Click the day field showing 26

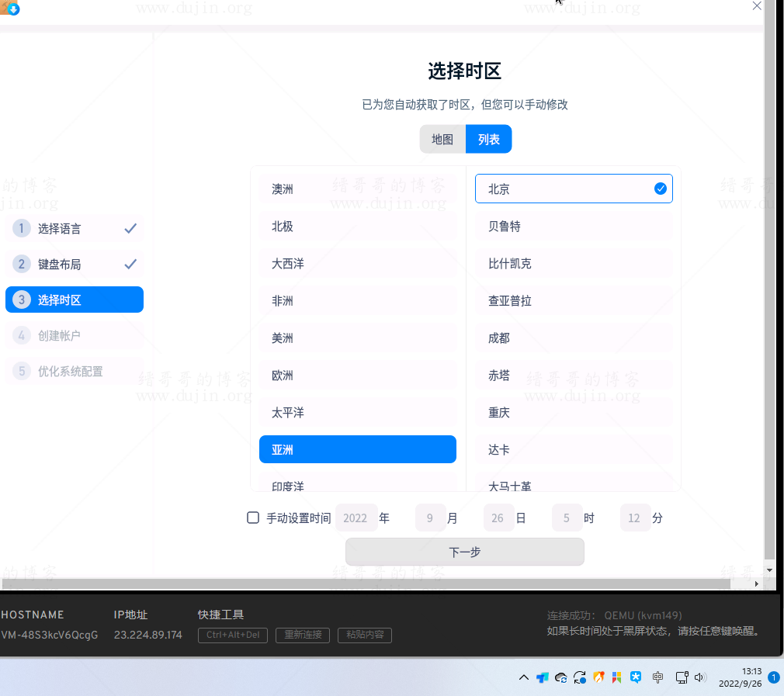[x=498, y=518]
